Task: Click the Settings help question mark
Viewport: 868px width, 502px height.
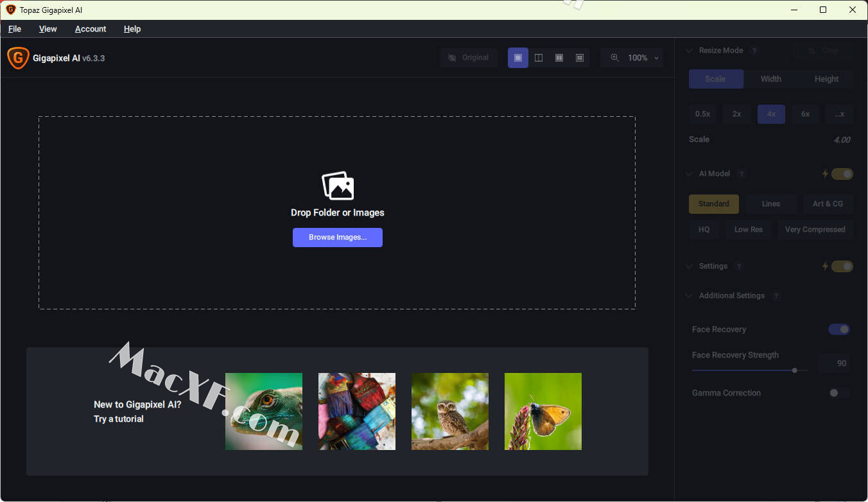Action: point(739,266)
